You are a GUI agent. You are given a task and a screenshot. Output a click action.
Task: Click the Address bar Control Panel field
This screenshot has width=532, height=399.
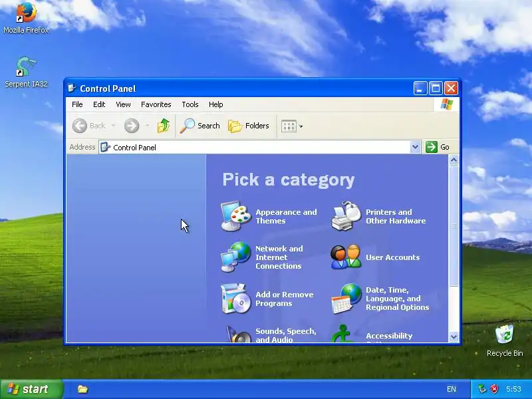point(255,147)
